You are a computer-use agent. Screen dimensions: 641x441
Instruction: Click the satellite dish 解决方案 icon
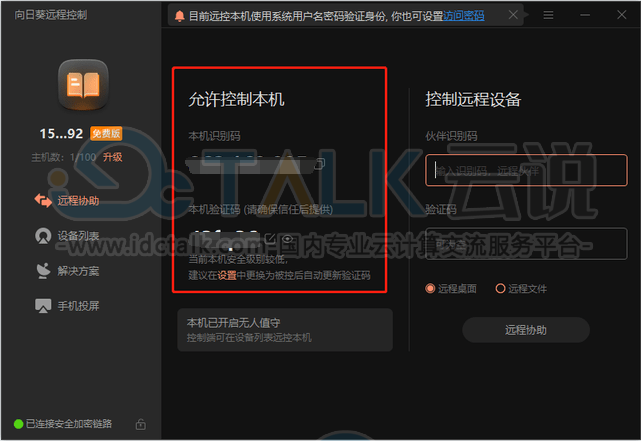point(43,271)
